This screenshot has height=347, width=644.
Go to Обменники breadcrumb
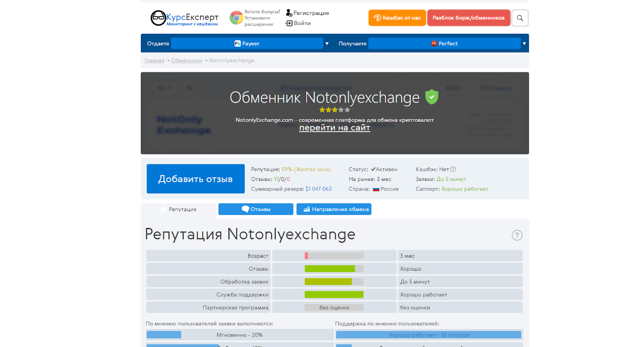pos(186,60)
